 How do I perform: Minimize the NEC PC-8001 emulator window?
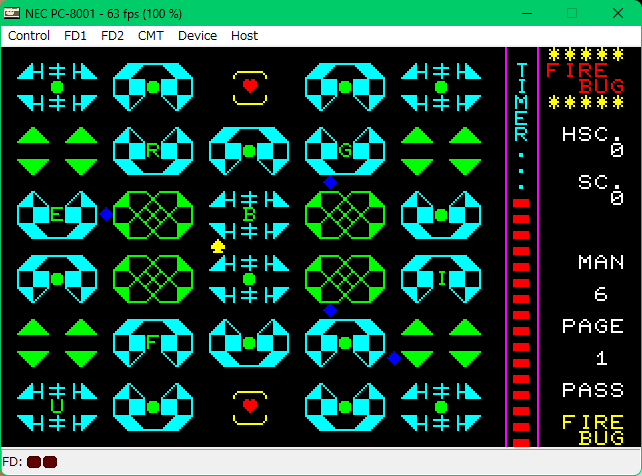pyautogui.click(x=527, y=13)
